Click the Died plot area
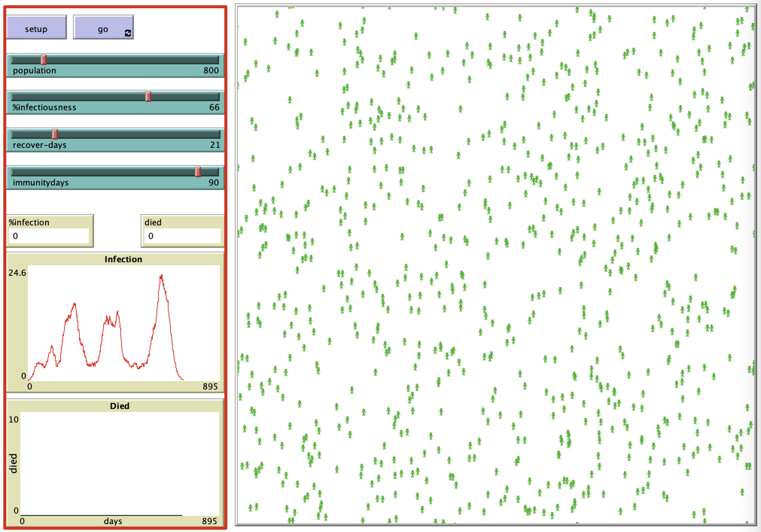761x532 pixels. [120, 464]
